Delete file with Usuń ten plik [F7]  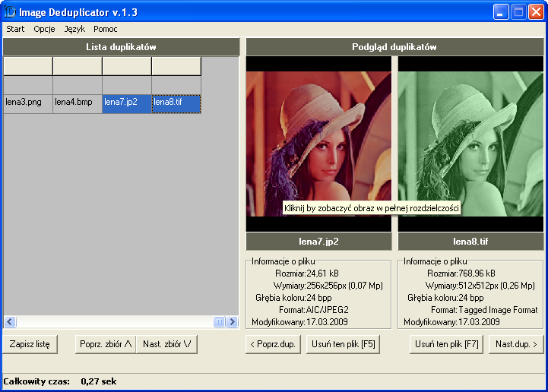(446, 344)
